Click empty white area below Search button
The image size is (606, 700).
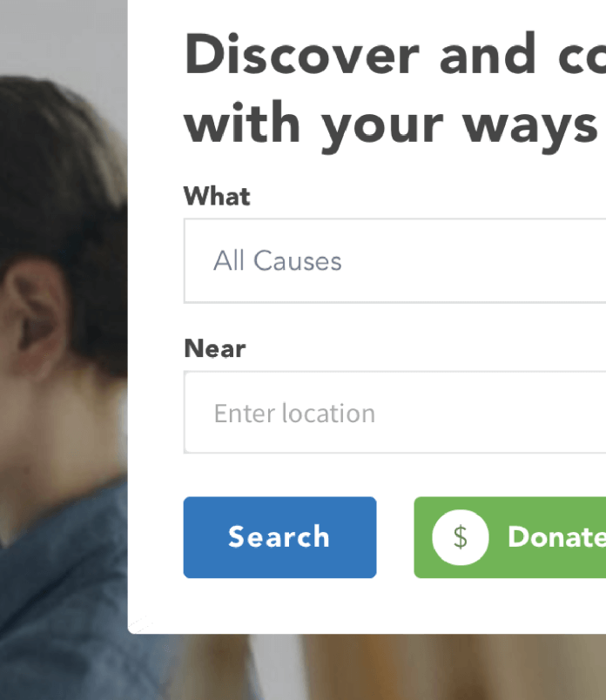(280, 605)
